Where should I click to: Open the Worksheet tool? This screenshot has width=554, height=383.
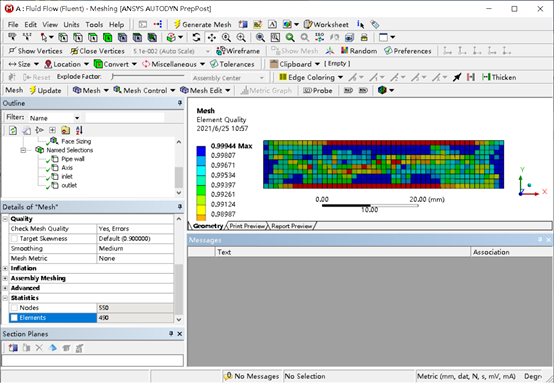pos(326,24)
